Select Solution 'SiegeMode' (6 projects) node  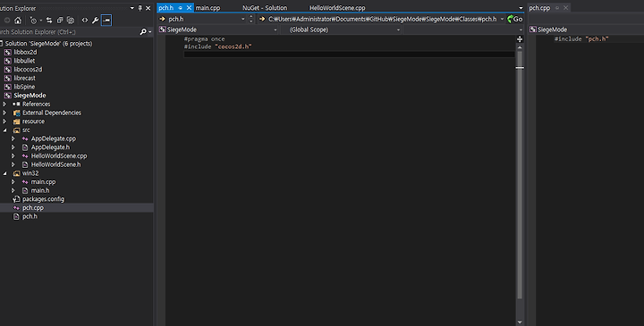49,44
